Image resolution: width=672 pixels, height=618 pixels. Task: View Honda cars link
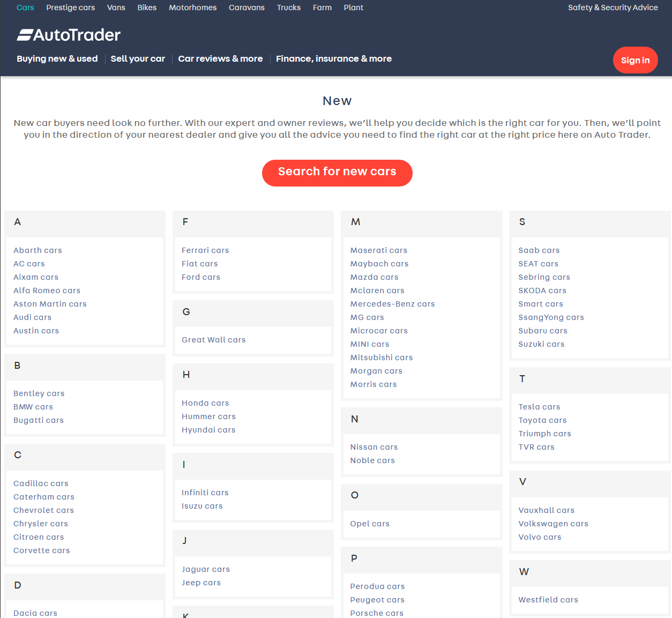205,403
